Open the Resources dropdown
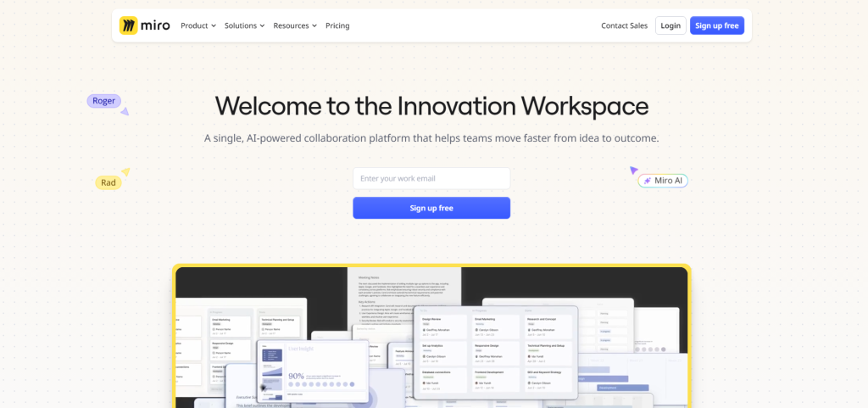Viewport: 868px width, 408px height. (295, 25)
